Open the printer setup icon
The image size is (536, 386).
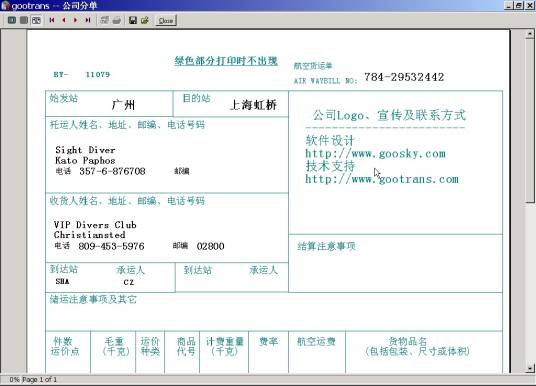(105, 20)
